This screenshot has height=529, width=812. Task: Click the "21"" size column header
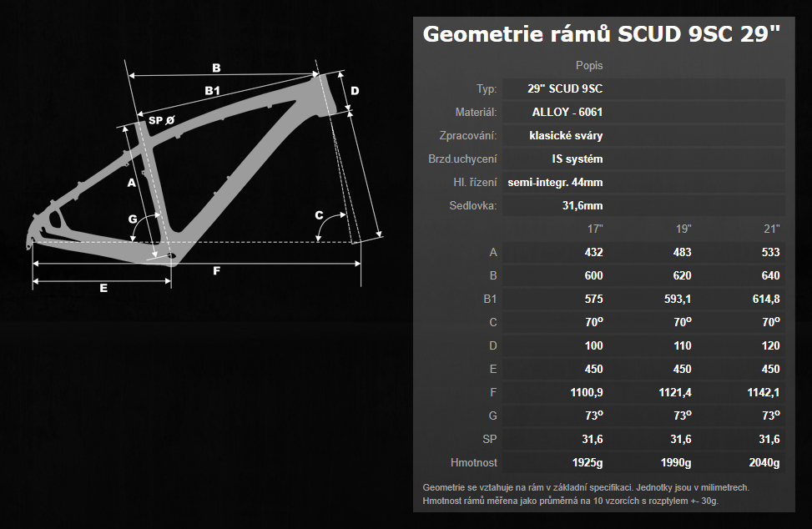(772, 229)
